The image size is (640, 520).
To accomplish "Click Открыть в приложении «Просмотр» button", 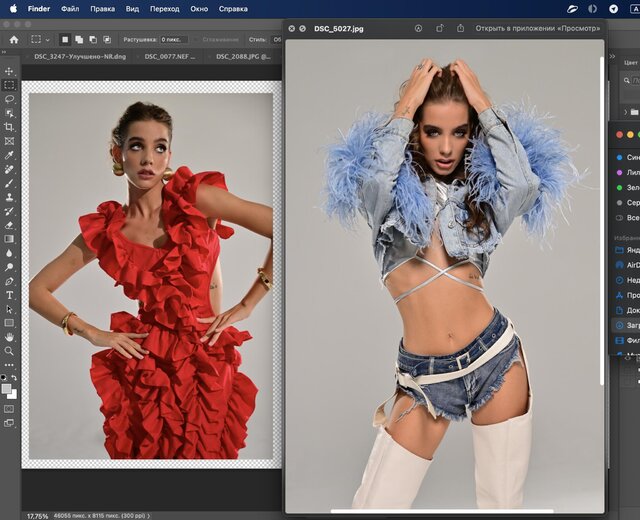I will (538, 28).
